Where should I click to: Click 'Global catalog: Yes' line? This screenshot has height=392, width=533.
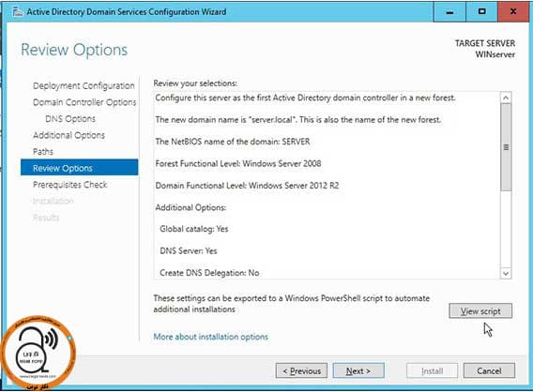pos(193,229)
